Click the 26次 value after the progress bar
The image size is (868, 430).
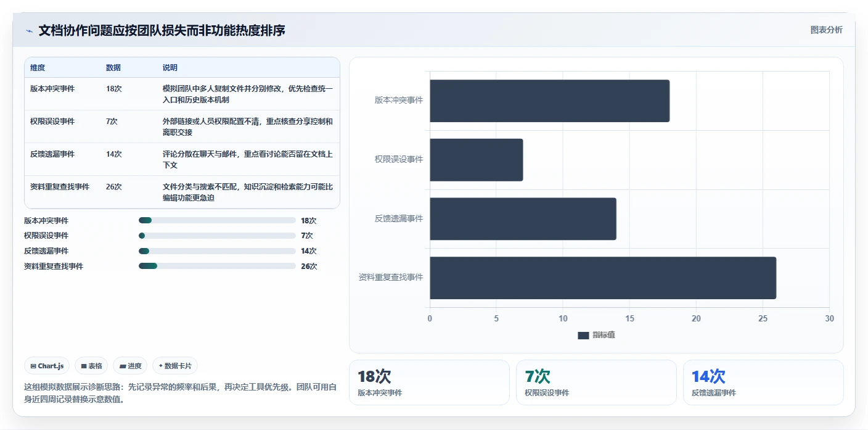pos(309,266)
